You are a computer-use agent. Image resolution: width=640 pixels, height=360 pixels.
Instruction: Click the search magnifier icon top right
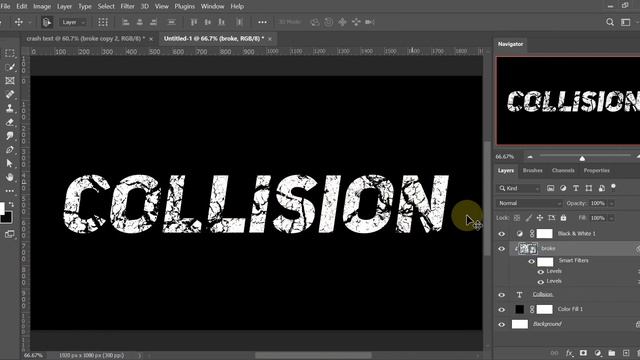coord(610,22)
